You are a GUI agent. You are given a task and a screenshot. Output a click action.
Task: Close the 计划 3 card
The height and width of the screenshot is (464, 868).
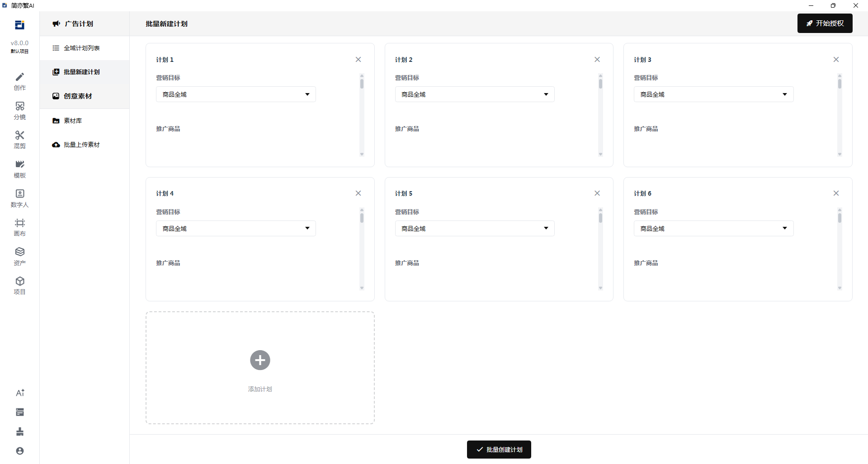coord(836,60)
